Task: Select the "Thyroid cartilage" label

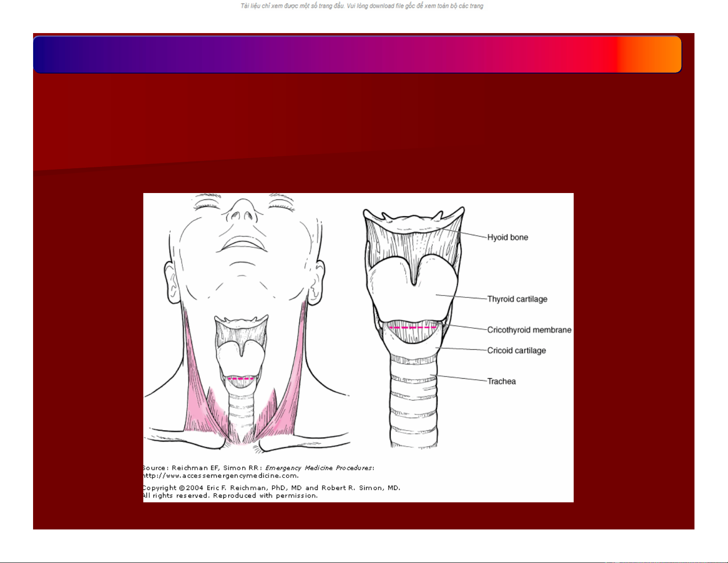Action: [x=517, y=299]
